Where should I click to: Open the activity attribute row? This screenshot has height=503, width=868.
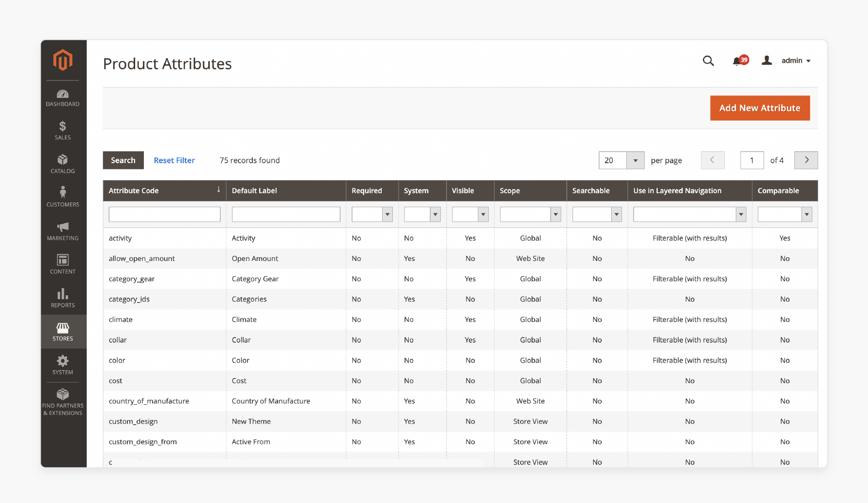[460, 238]
